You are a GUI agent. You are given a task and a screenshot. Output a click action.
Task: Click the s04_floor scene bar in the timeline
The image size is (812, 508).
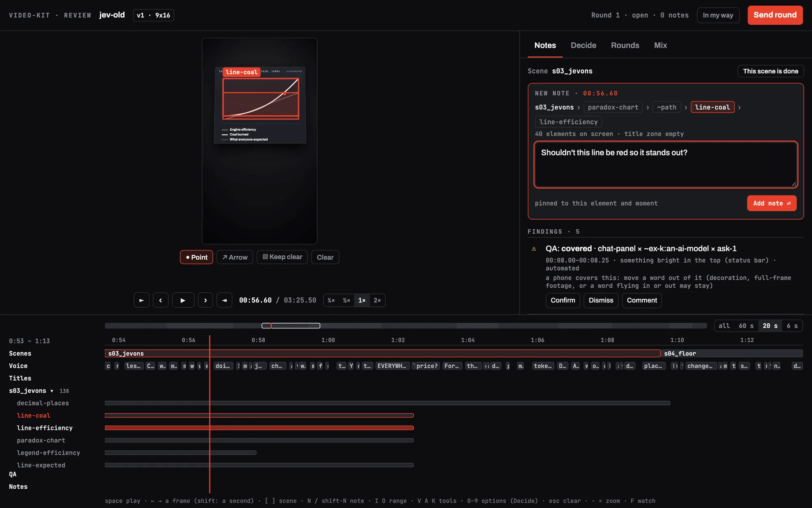(x=732, y=354)
